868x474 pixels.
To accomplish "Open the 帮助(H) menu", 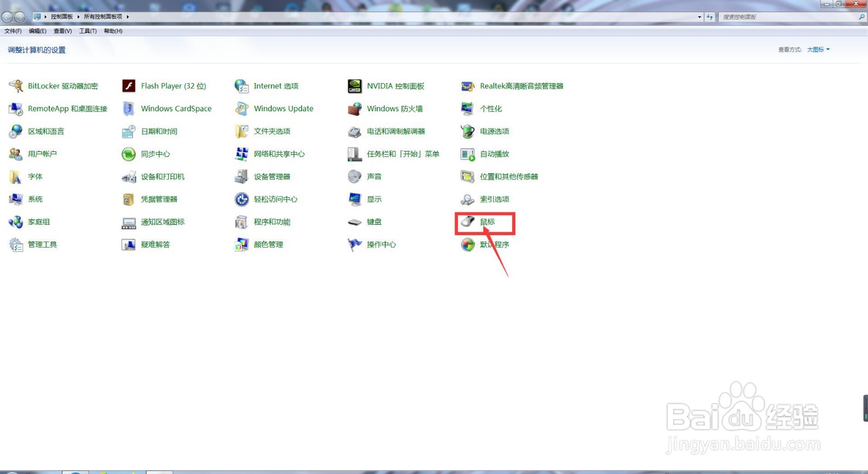I will pyautogui.click(x=113, y=31).
